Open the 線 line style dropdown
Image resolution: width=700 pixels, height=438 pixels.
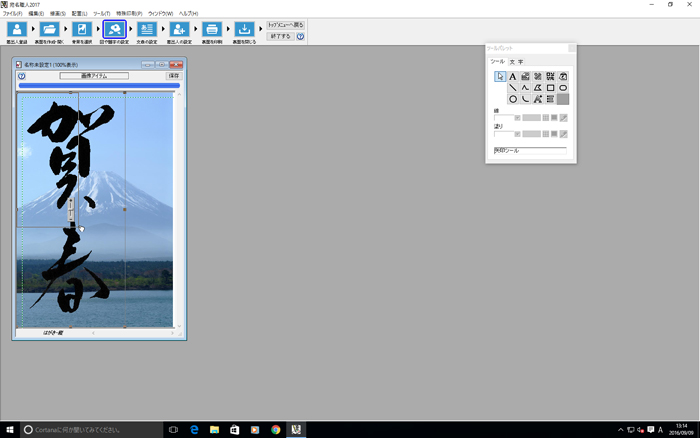point(531,118)
